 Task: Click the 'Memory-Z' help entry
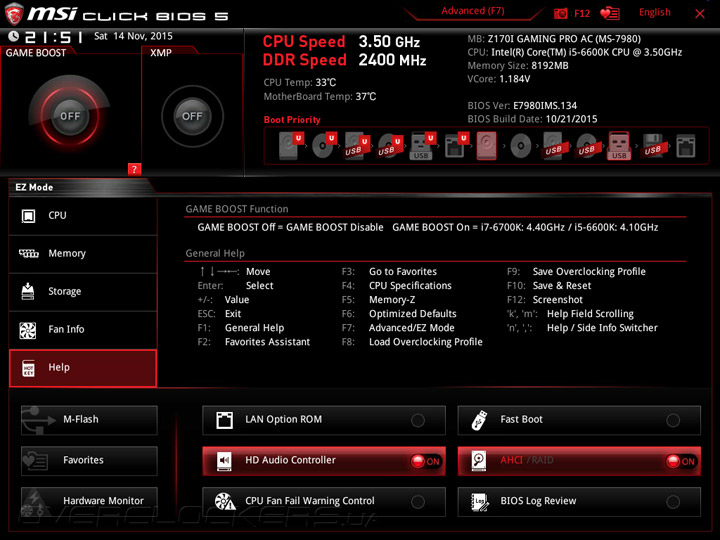click(x=392, y=300)
